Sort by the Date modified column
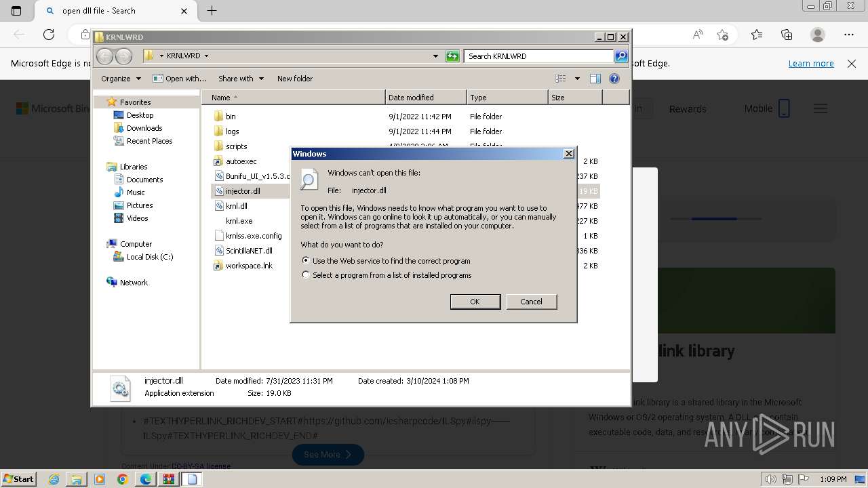Screen dimensions: 868x488 click(426, 98)
